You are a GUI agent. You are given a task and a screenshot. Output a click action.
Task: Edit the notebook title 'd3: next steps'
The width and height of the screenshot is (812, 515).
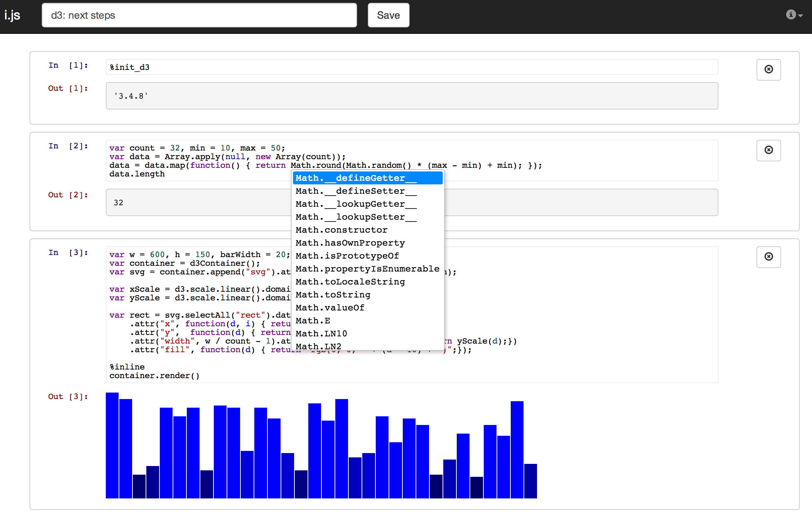coord(199,15)
